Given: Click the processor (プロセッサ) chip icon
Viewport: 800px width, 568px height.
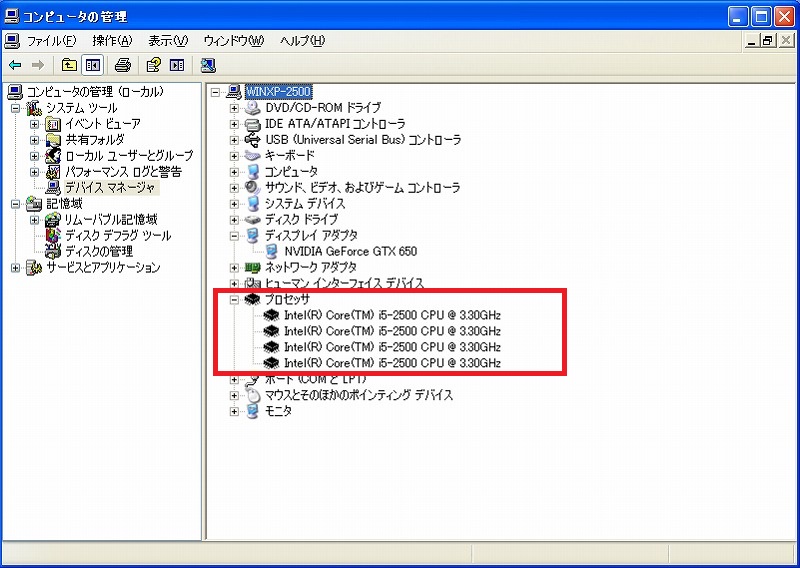Looking at the screenshot, I should coord(253,299).
